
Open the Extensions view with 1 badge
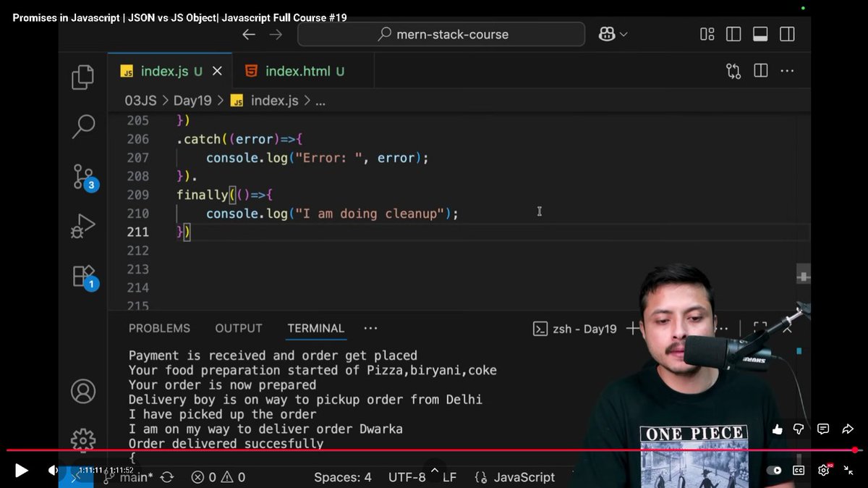[84, 277]
